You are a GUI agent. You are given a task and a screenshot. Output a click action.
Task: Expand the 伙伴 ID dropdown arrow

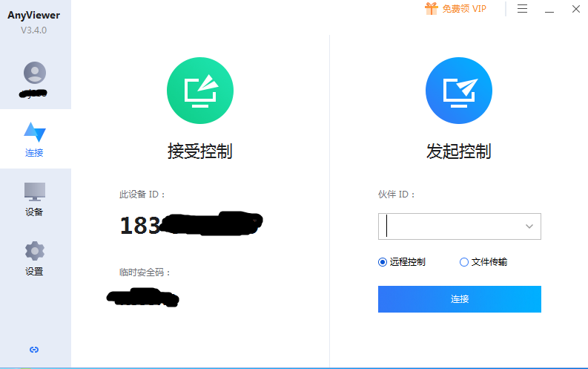coord(529,226)
